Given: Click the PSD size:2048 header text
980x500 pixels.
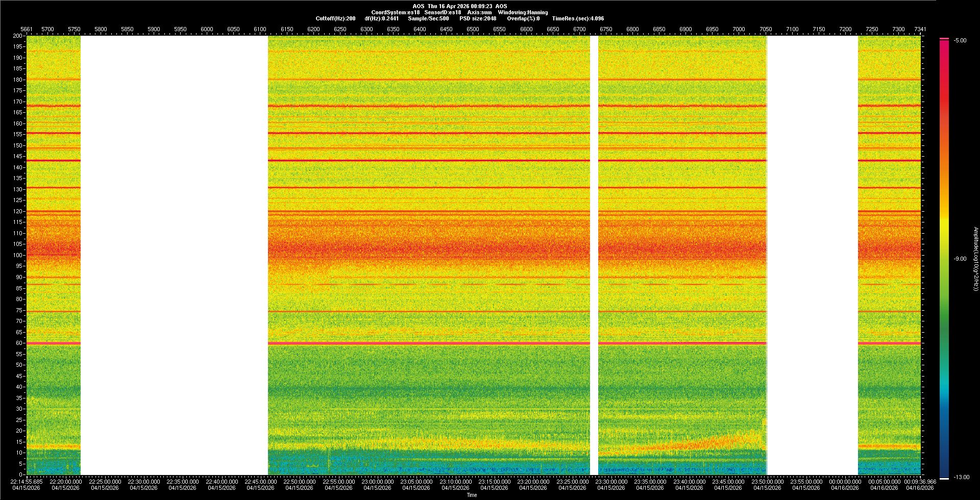Looking at the screenshot, I should 478,18.
